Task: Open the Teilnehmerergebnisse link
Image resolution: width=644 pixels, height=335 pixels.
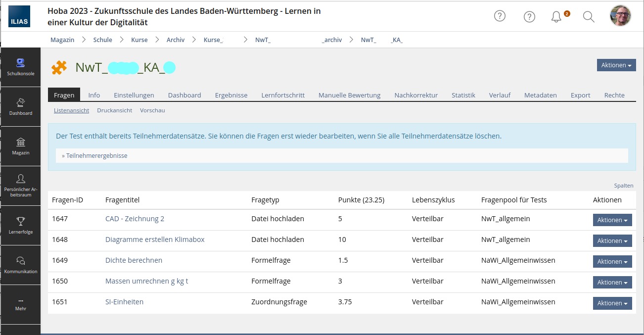Action: tap(95, 155)
